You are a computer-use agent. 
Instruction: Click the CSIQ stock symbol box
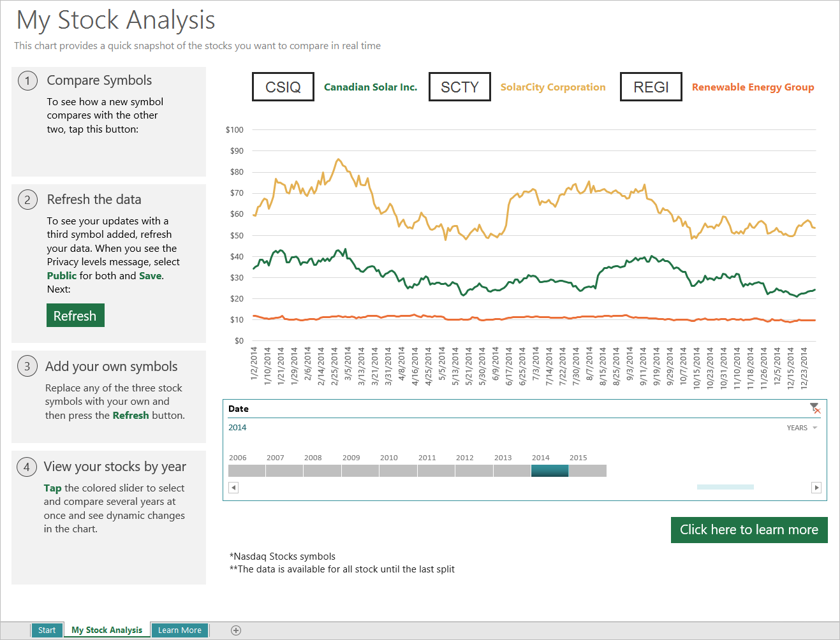283,87
